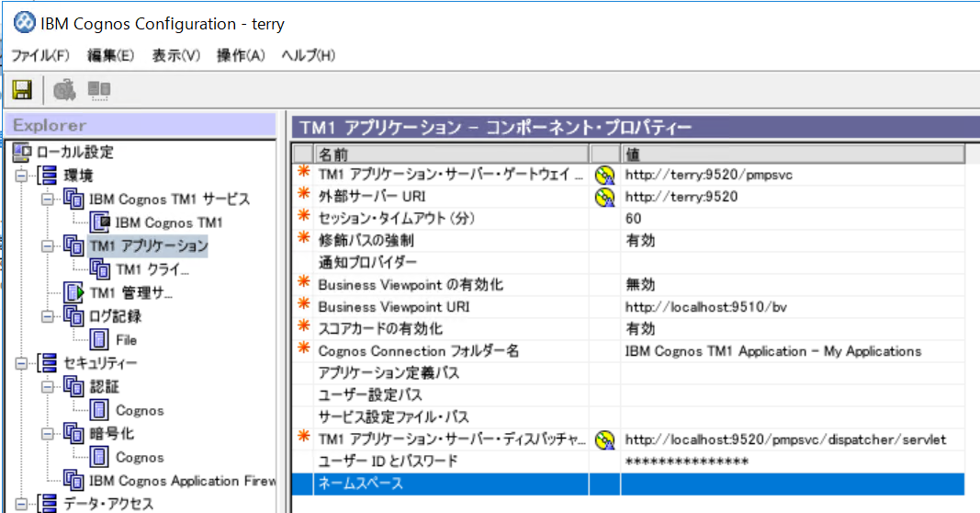This screenshot has height=513, width=980.
Task: Select the セッション・タイムアウト (分) property name
Action: pyautogui.click(x=396, y=218)
